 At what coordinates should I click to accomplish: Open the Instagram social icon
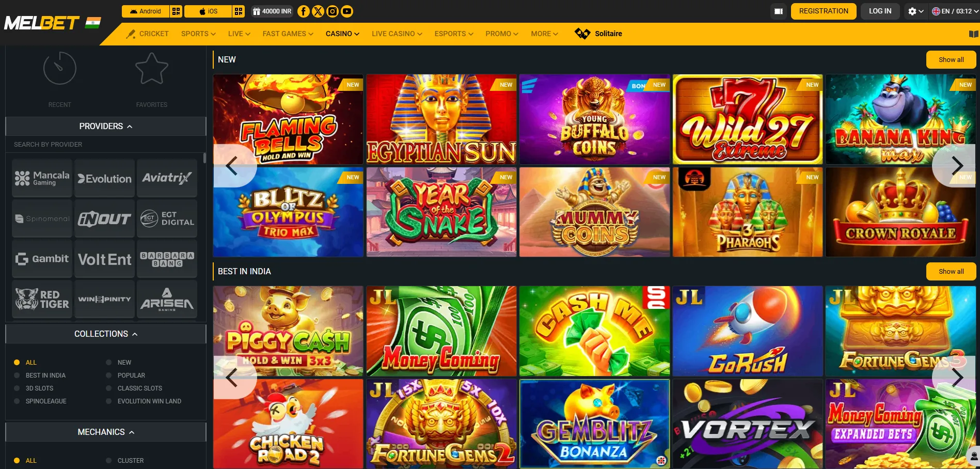(333, 11)
